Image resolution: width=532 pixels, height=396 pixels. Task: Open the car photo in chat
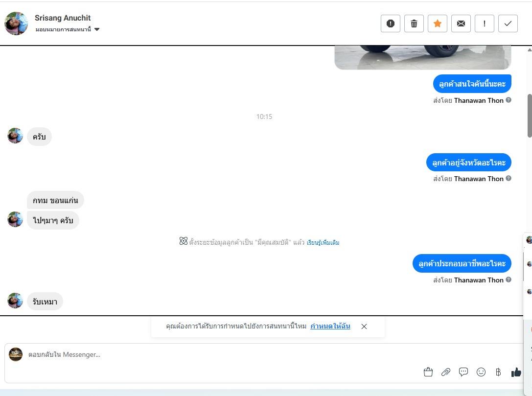coord(423,57)
